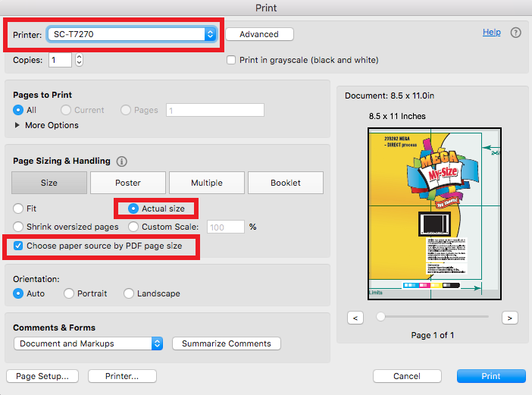
Task: Click the document print preview thumbnail
Action: click(434, 214)
